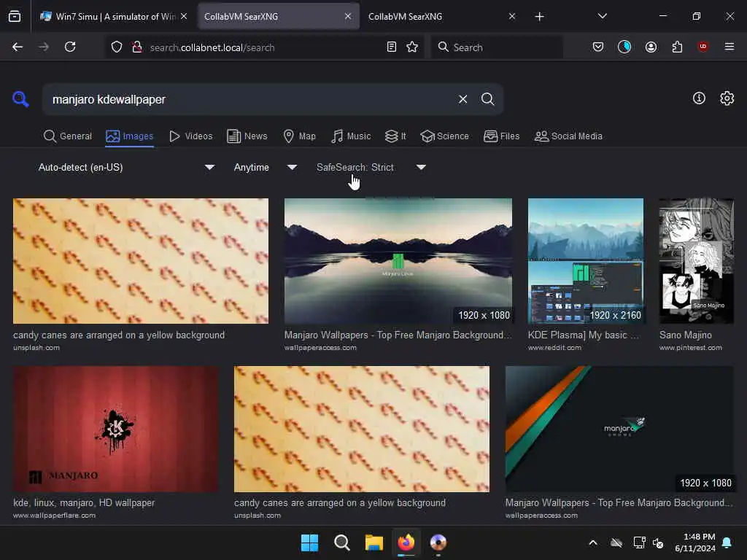
Task: Open the Firefox account icon
Action: click(x=651, y=47)
